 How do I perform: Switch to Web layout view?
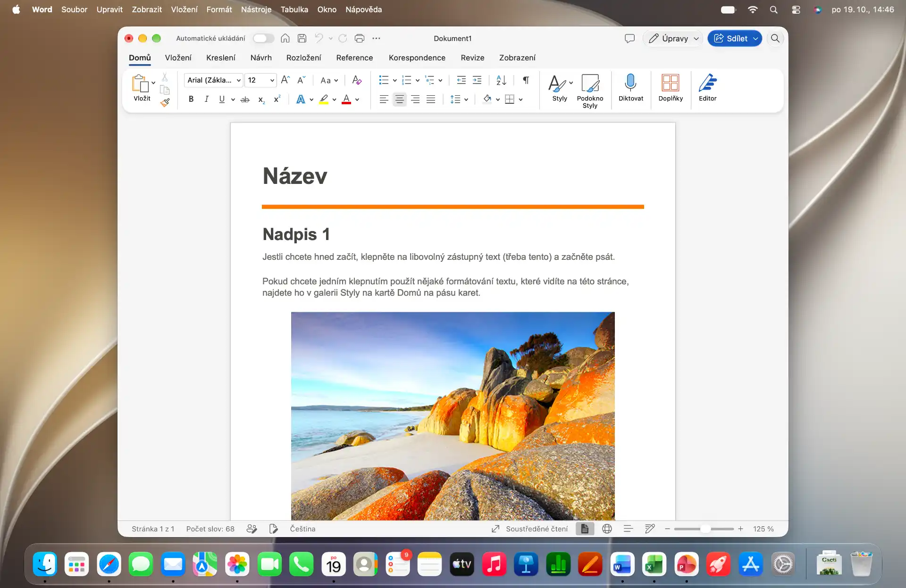(x=607, y=529)
